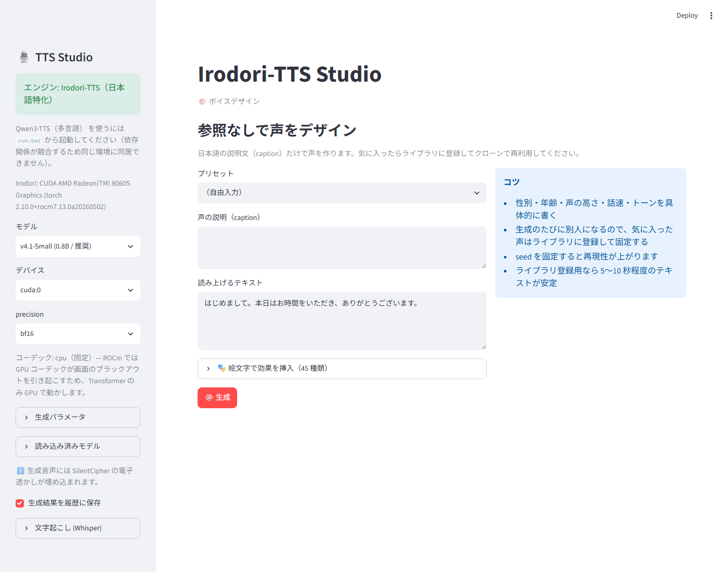Expand 絵文字で効果を挿入 (45 種類) panel
This screenshot has height=572, width=728.
(342, 369)
